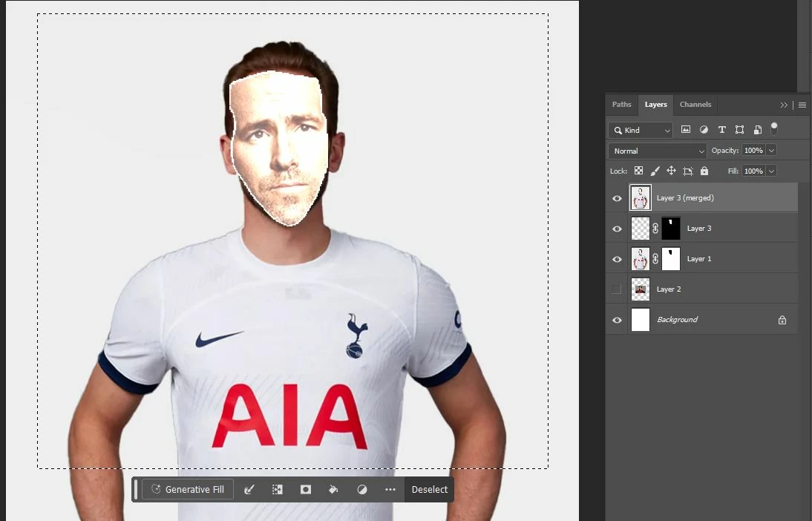The image size is (812, 521).
Task: Invert the selection from the task bar
Action: click(278, 489)
